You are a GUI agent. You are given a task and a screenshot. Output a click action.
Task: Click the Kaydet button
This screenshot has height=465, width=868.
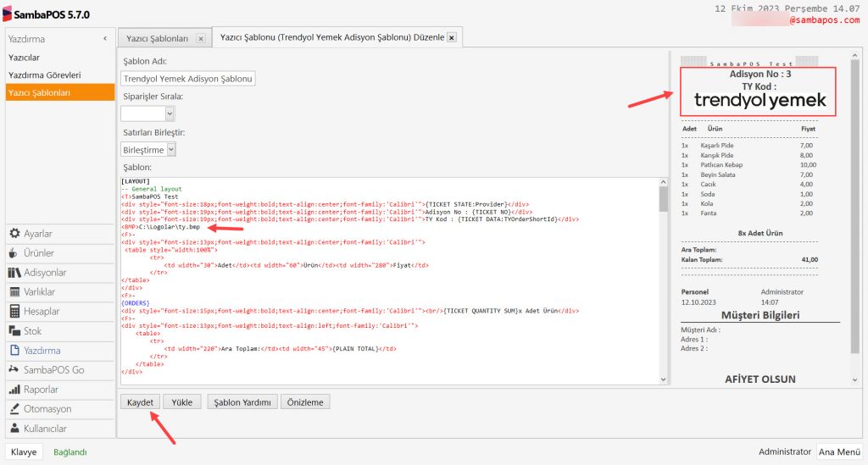(x=140, y=402)
